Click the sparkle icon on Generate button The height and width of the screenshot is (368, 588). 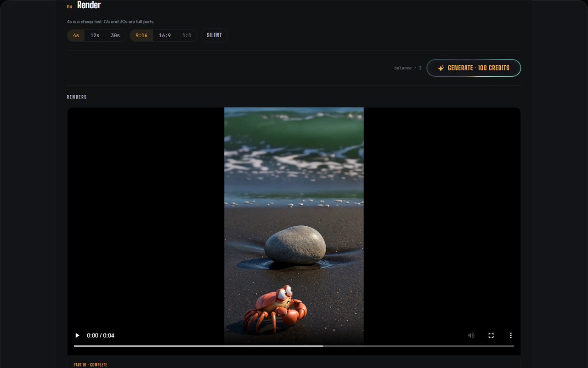tap(441, 68)
